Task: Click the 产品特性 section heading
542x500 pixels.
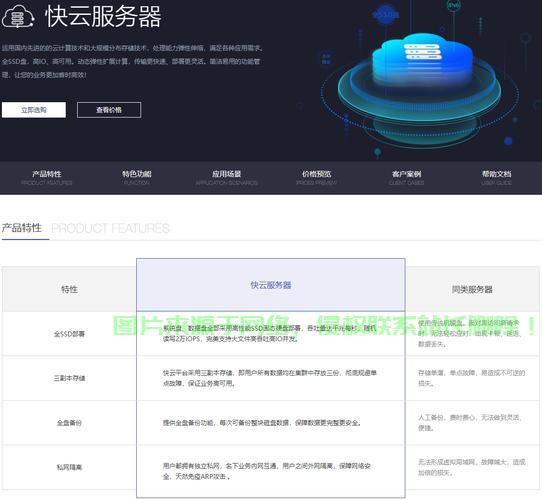Action: pyautogui.click(x=22, y=228)
